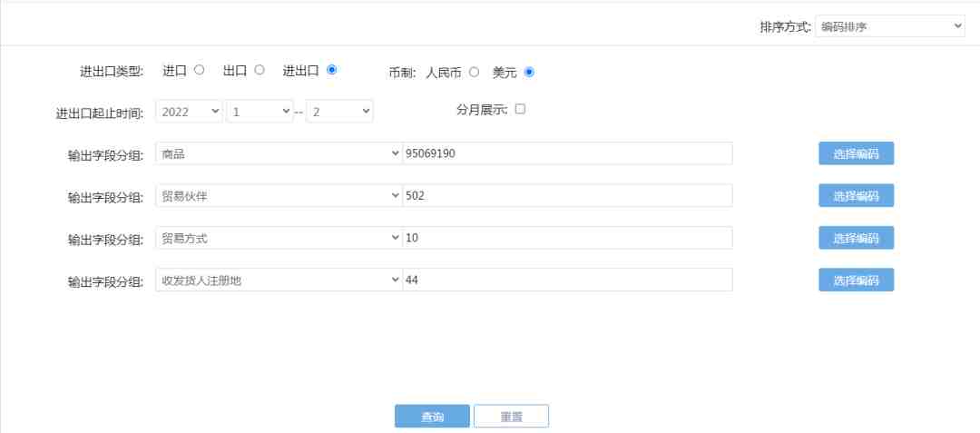Open the 贸易方式 field group dropdown
The width and height of the screenshot is (980, 433).
(279, 238)
